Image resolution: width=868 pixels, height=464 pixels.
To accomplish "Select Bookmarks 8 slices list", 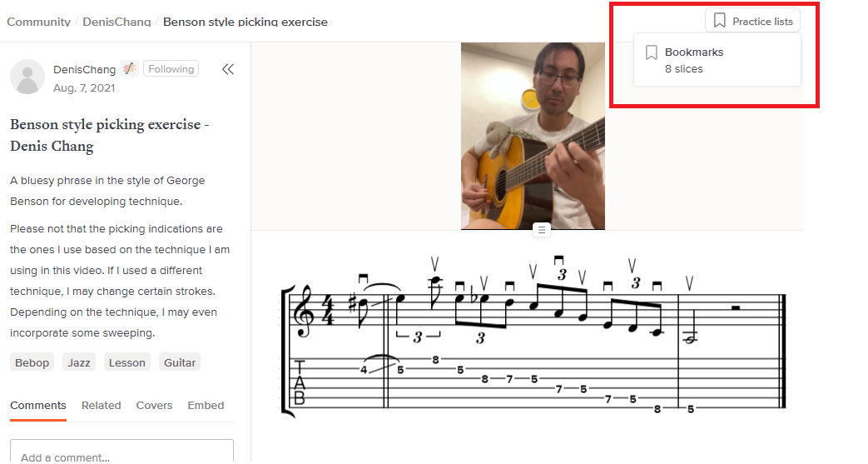I will 717,60.
